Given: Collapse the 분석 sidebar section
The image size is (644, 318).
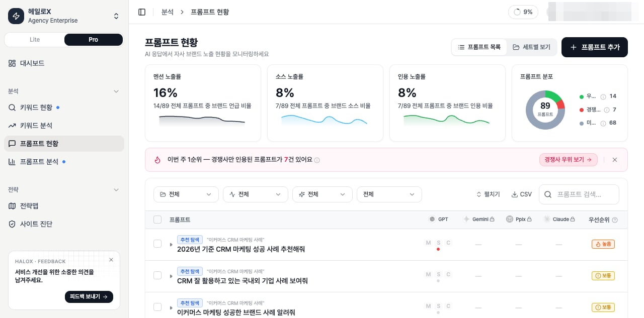Looking at the screenshot, I should (x=116, y=91).
